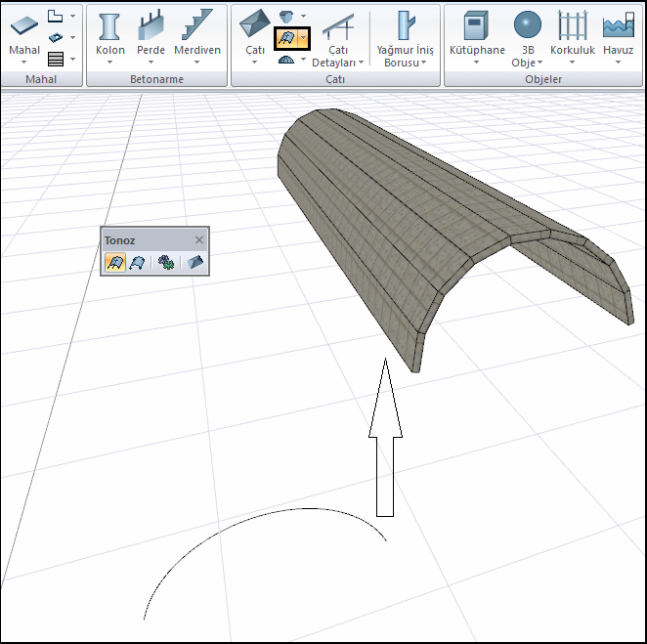Click the Perde shear wall tool
The width and height of the screenshot is (647, 644).
(x=151, y=27)
